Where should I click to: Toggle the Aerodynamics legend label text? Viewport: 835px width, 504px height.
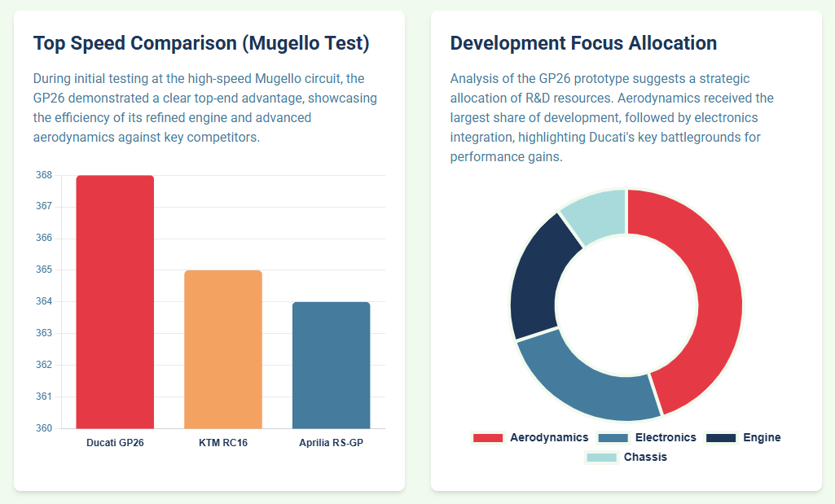coord(549,438)
